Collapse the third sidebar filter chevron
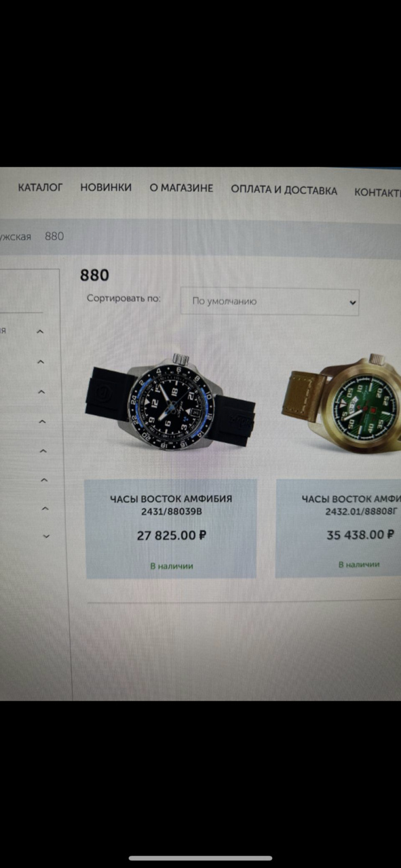401x868 pixels. tap(41, 393)
